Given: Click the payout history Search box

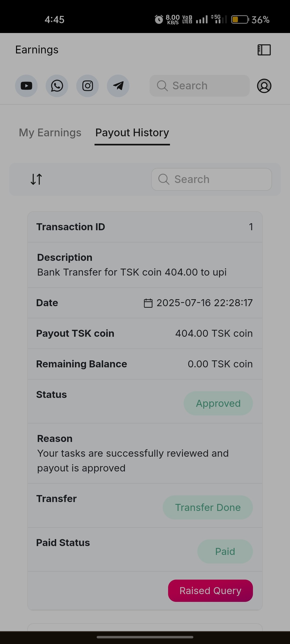Looking at the screenshot, I should point(215,179).
